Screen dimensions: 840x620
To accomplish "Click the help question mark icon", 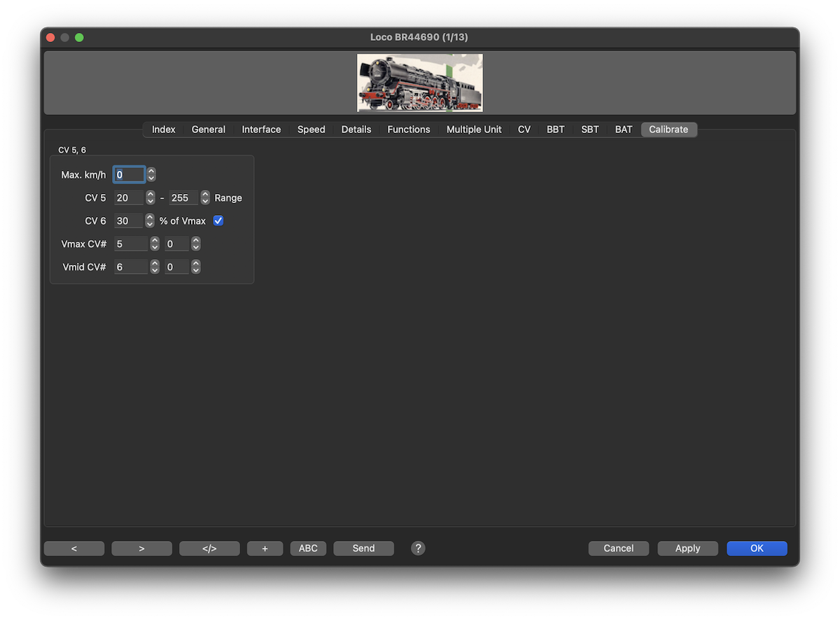I will pos(418,549).
